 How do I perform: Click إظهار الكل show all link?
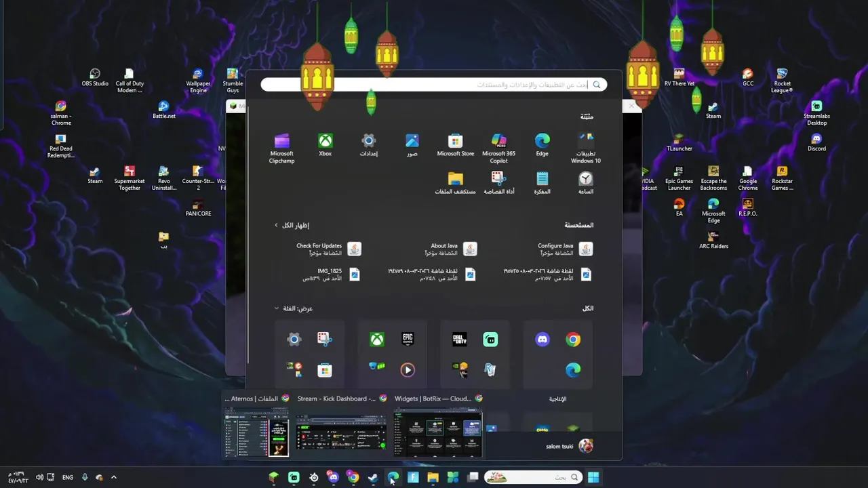point(292,225)
